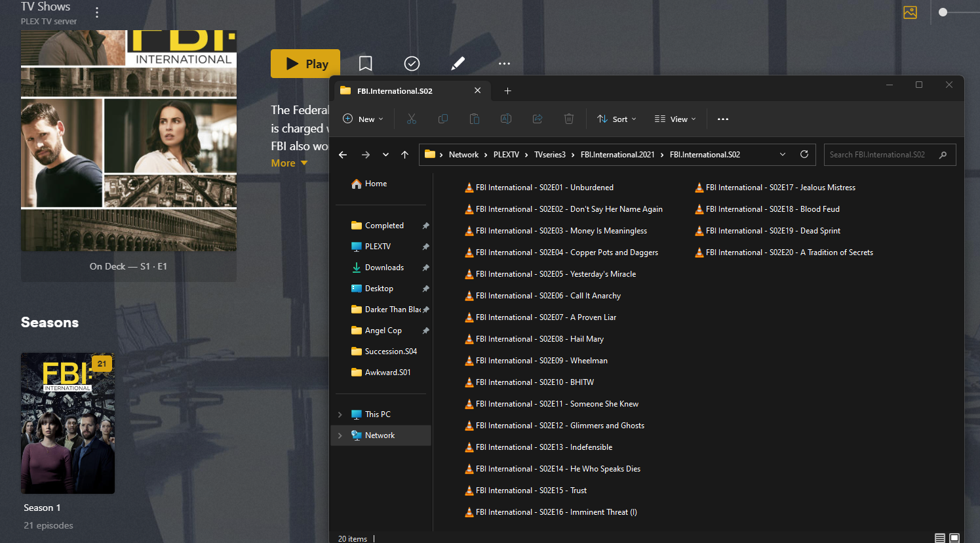Expand the address bar history dropdown
Image resolution: width=980 pixels, height=543 pixels.
tap(782, 155)
